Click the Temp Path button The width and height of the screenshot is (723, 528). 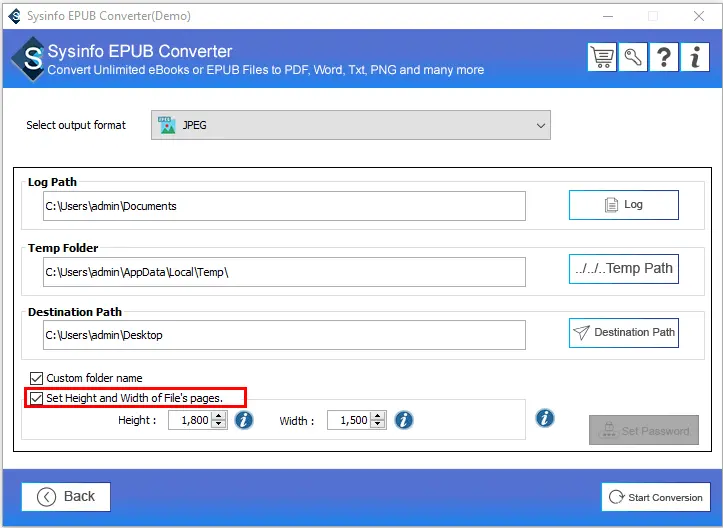click(x=623, y=268)
